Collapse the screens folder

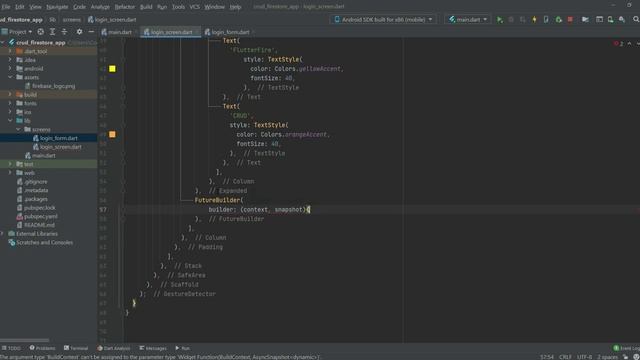tap(18, 129)
